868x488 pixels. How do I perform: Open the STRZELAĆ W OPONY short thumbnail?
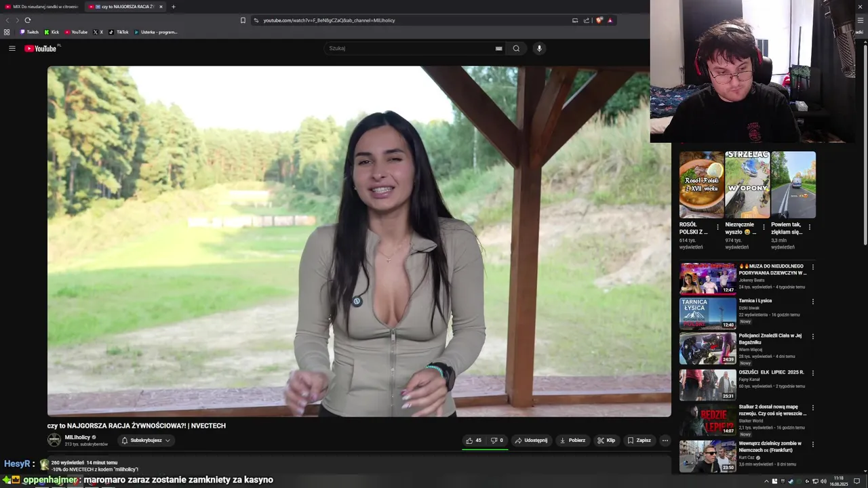747,185
